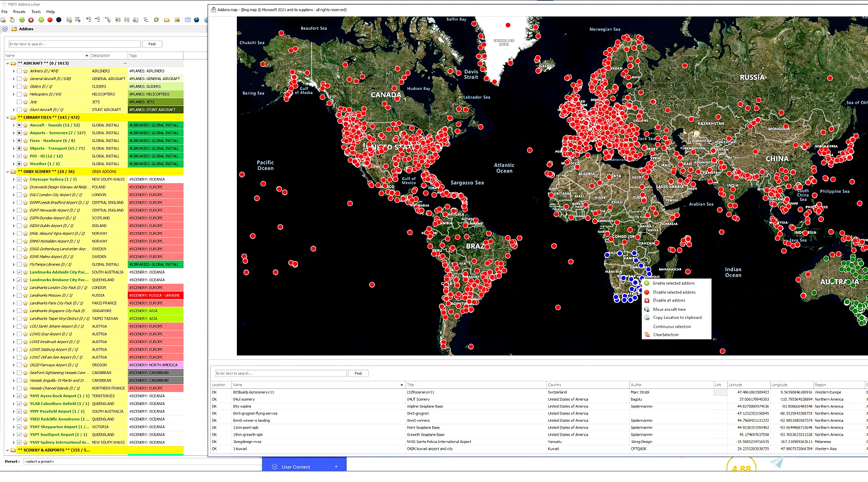Image resolution: width=868 pixels, height=482 pixels.
Task: Click the red marker over Greenland
Action: [508, 25]
